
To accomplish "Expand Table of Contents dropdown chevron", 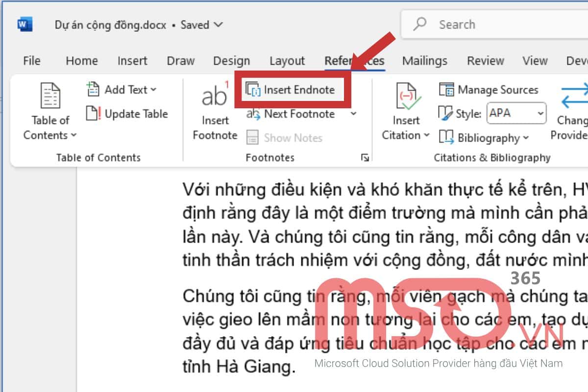I will click(x=74, y=135).
